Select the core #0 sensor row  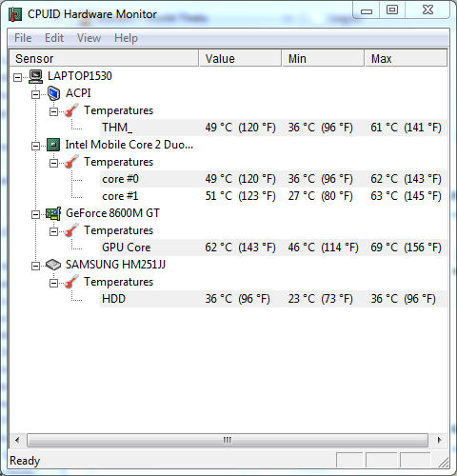(273, 179)
